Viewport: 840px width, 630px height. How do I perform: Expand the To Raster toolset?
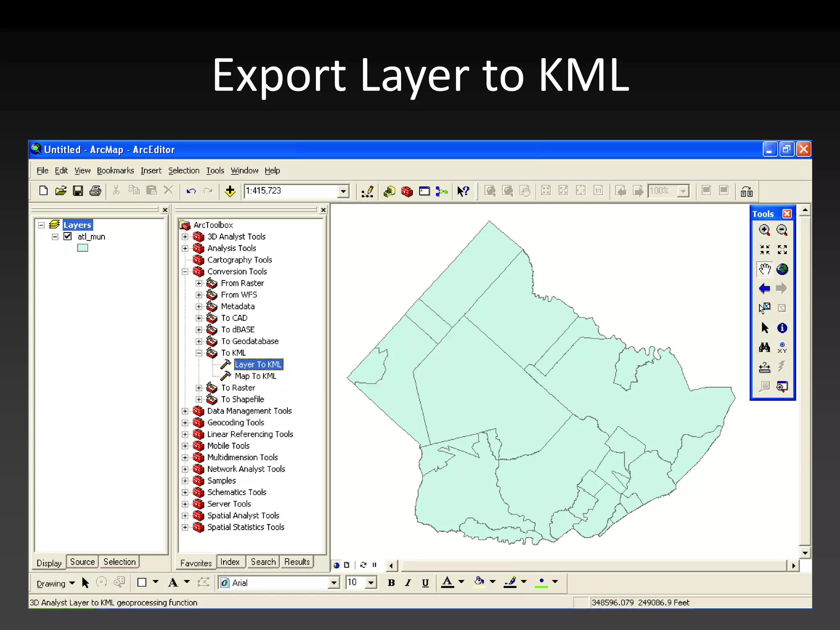pos(199,388)
